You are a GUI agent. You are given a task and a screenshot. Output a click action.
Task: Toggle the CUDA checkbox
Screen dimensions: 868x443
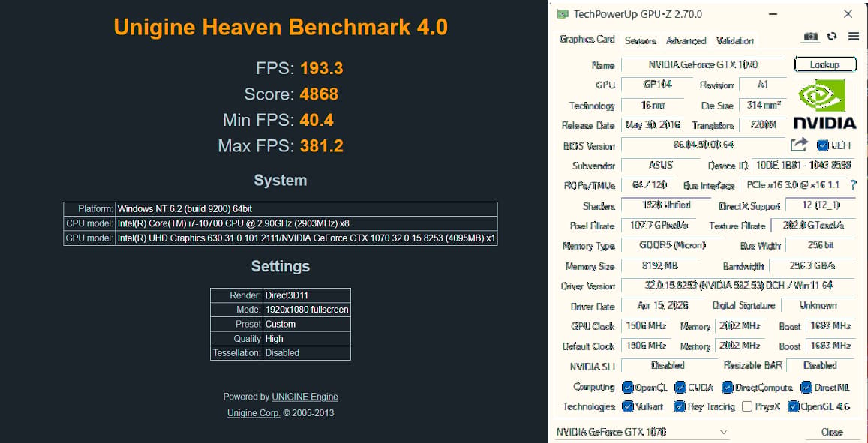pyautogui.click(x=680, y=387)
